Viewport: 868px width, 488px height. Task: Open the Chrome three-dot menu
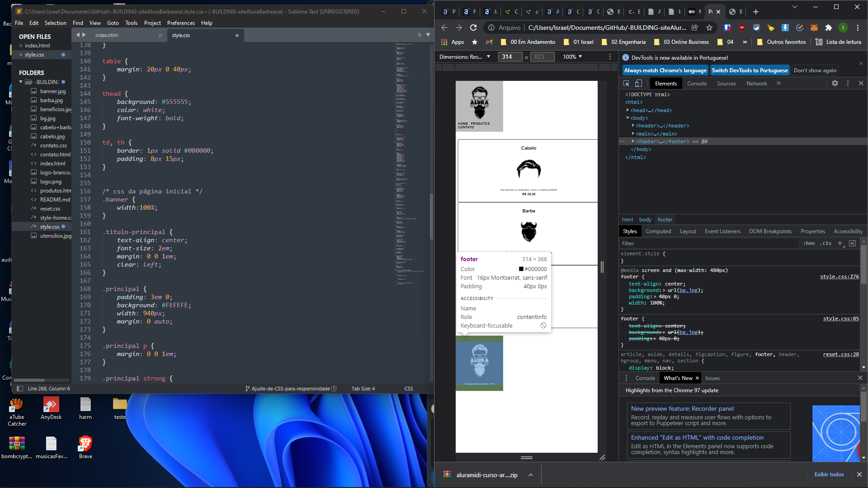(x=858, y=28)
